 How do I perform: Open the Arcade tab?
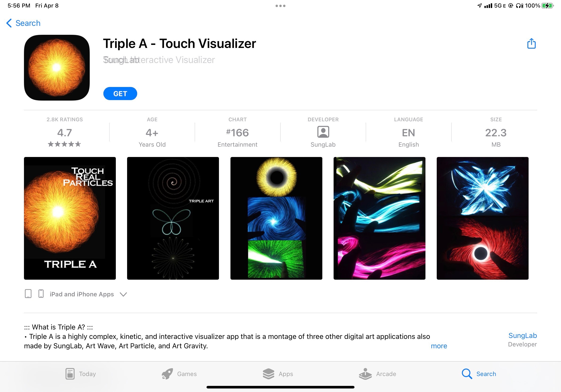[x=378, y=374]
